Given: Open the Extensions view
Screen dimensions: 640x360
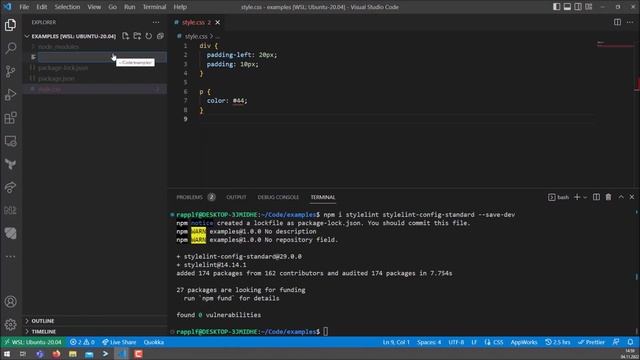Looking at the screenshot, I should [x=11, y=118].
